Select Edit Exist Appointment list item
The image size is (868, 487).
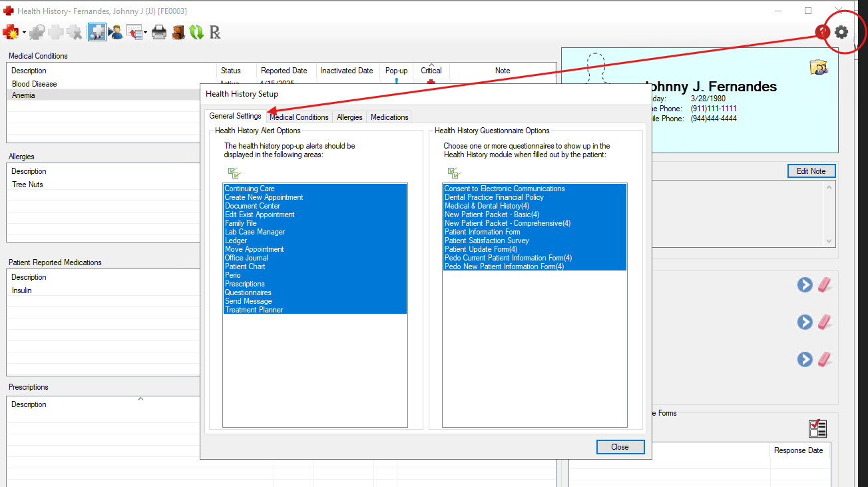tap(315, 215)
